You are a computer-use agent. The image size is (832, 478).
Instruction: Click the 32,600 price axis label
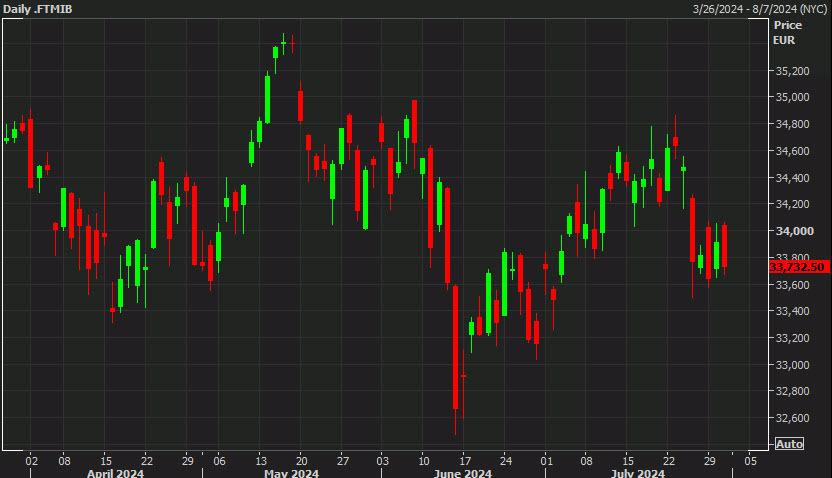click(792, 418)
